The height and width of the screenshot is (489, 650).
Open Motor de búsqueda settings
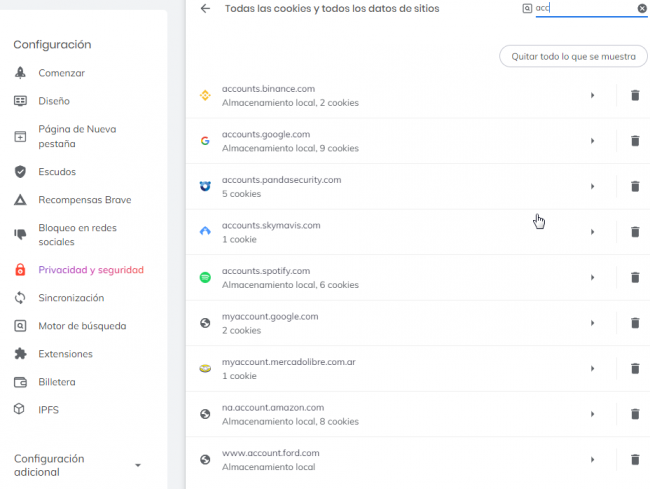[x=82, y=326]
